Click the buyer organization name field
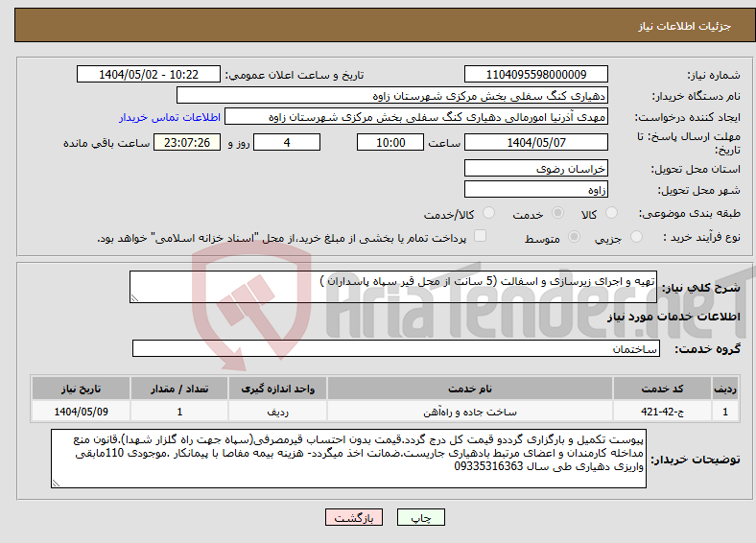The height and width of the screenshot is (543, 756). (x=392, y=96)
